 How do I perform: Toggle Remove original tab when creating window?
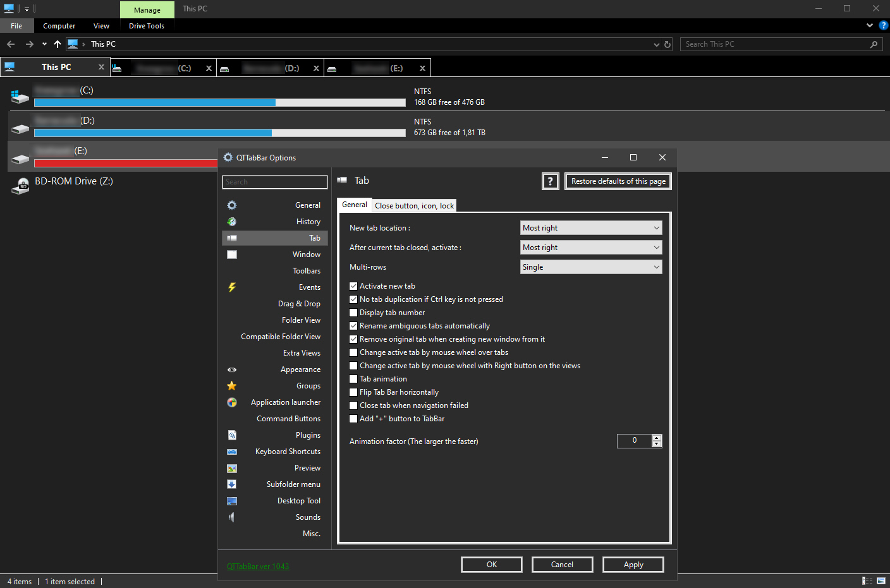pyautogui.click(x=353, y=339)
